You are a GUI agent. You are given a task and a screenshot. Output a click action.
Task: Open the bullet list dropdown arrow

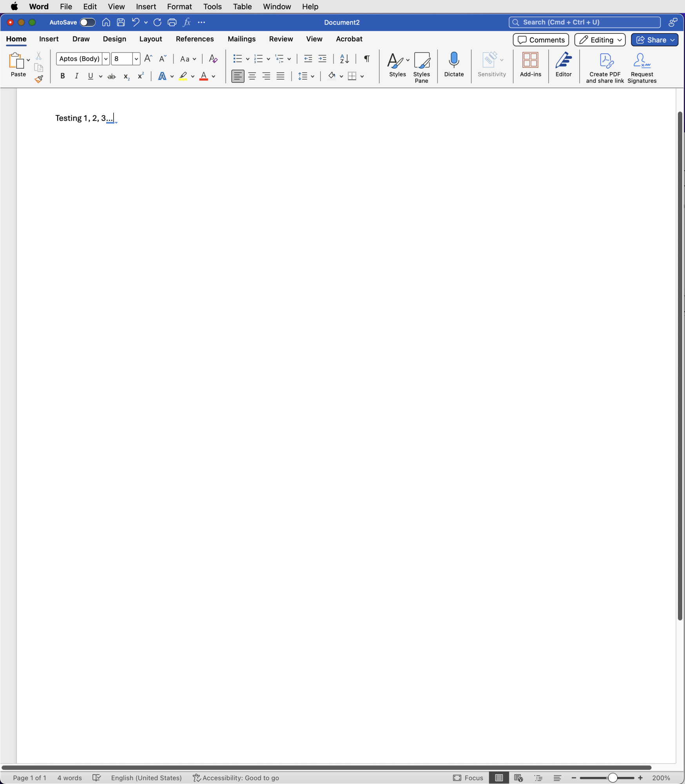pos(248,59)
